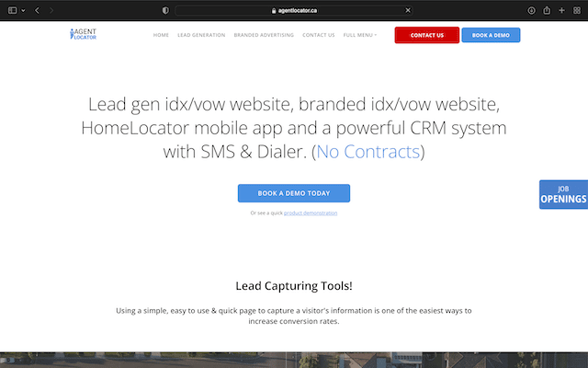
Task: Add a new tab with plus icon
Action: point(561,10)
